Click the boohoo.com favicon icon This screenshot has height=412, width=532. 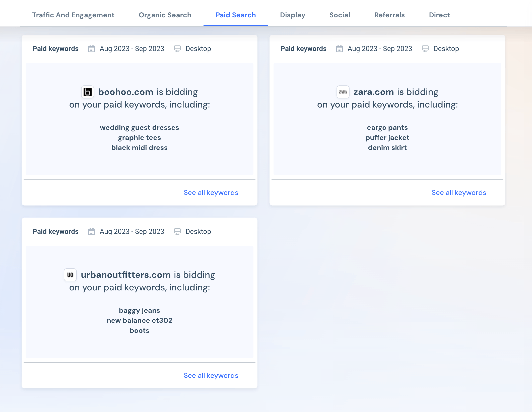click(x=88, y=92)
